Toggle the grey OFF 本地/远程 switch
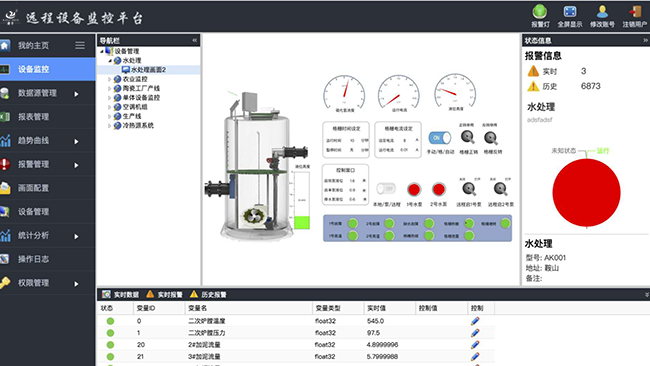The height and width of the screenshot is (366, 650). tap(386, 189)
